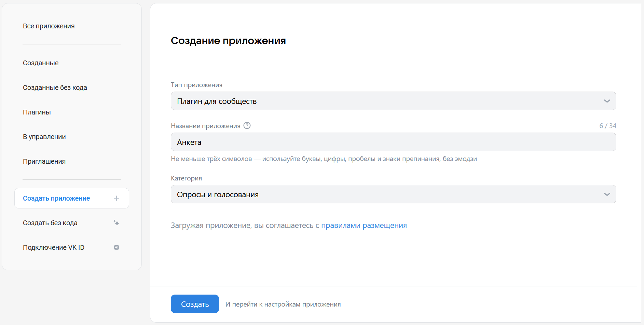Click the chevron on Плагин для сообществ field
The height and width of the screenshot is (325, 644).
(x=607, y=101)
